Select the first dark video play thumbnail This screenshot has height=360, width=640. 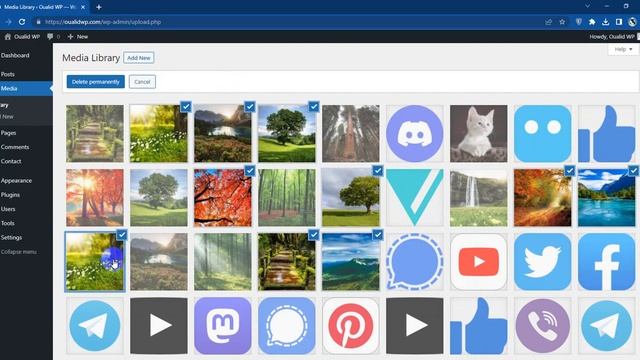[x=159, y=326]
